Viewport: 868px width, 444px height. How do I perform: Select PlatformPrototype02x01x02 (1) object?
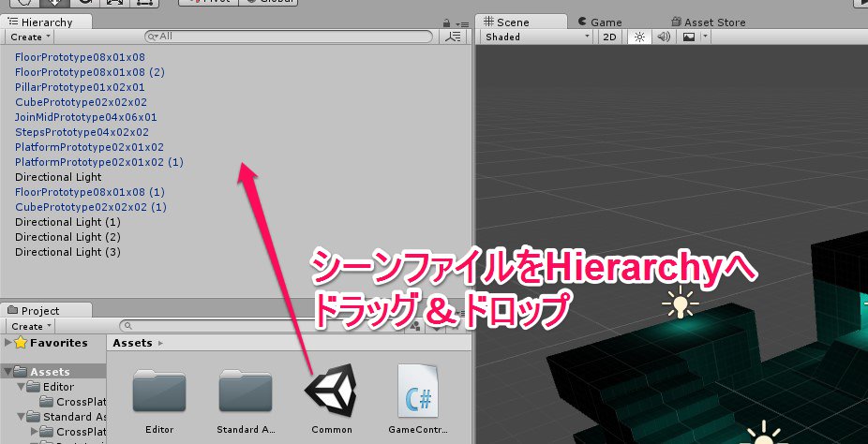tap(99, 162)
